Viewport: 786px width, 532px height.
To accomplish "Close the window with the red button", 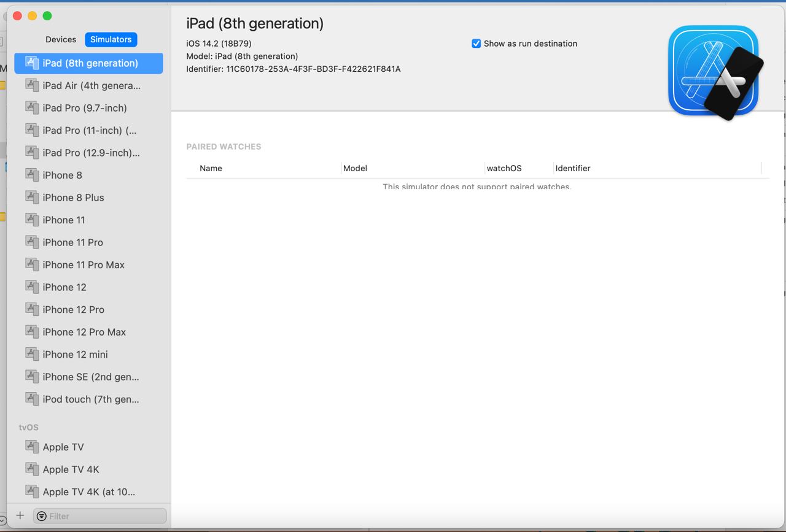I will click(17, 16).
